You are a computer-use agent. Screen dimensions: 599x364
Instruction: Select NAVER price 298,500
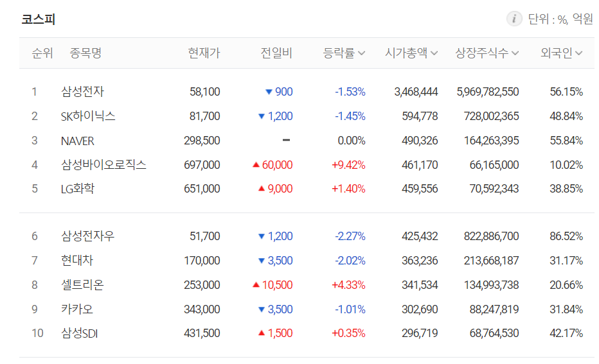point(202,141)
